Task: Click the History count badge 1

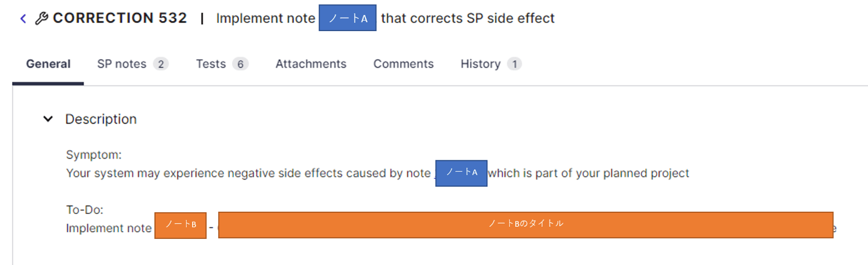Action: pos(514,64)
